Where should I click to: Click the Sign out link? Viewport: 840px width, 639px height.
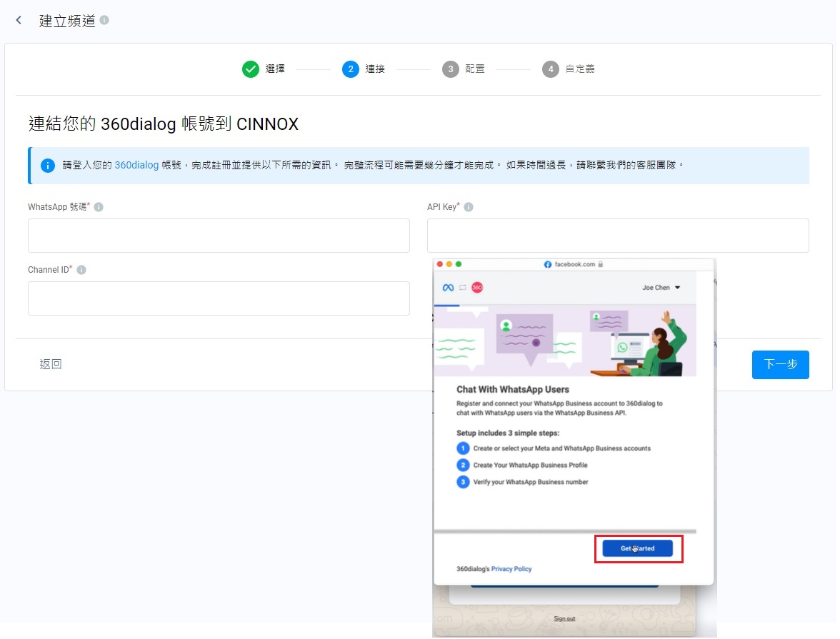(x=564, y=618)
